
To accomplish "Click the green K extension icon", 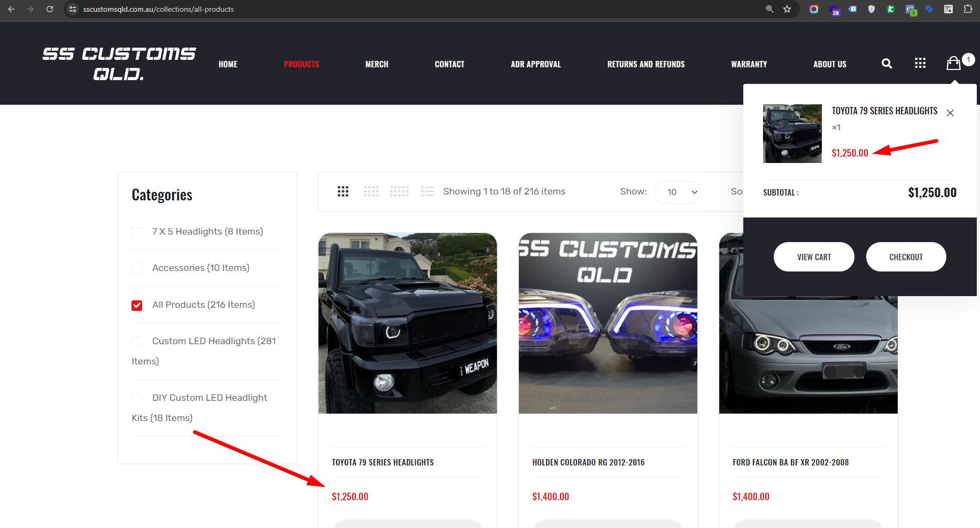I will [x=891, y=9].
